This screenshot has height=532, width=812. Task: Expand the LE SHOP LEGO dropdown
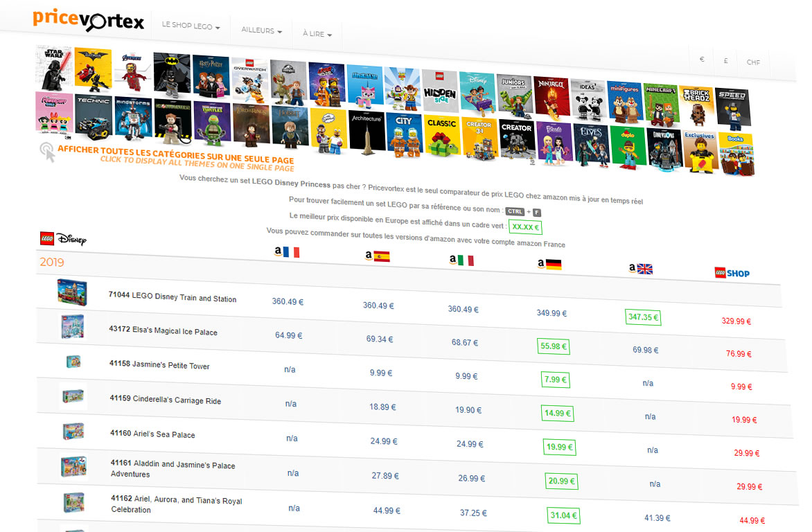point(191,26)
